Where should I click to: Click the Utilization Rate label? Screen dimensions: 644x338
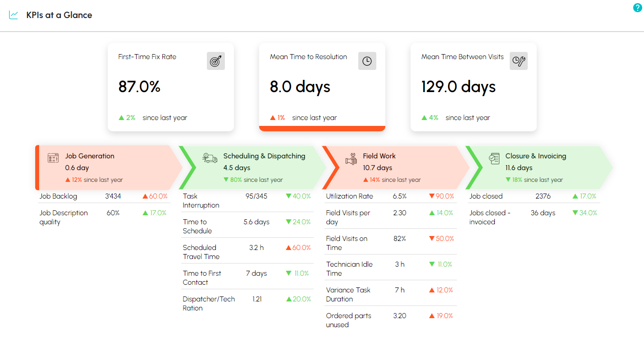[350, 196]
